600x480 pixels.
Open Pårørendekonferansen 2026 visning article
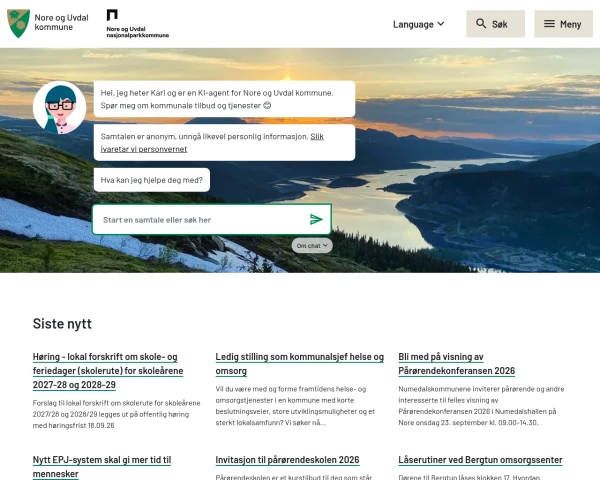(x=457, y=364)
